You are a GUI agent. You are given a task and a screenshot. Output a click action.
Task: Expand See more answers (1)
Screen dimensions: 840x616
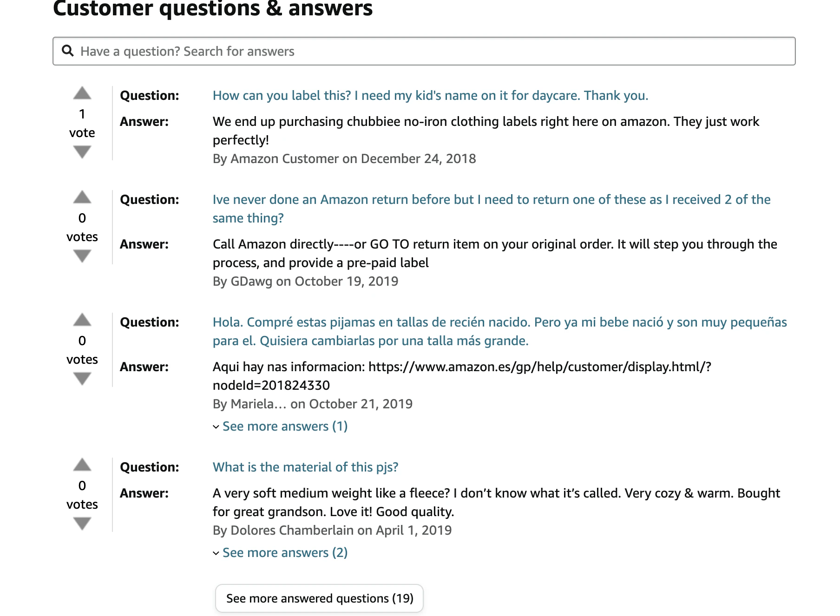[x=285, y=426]
